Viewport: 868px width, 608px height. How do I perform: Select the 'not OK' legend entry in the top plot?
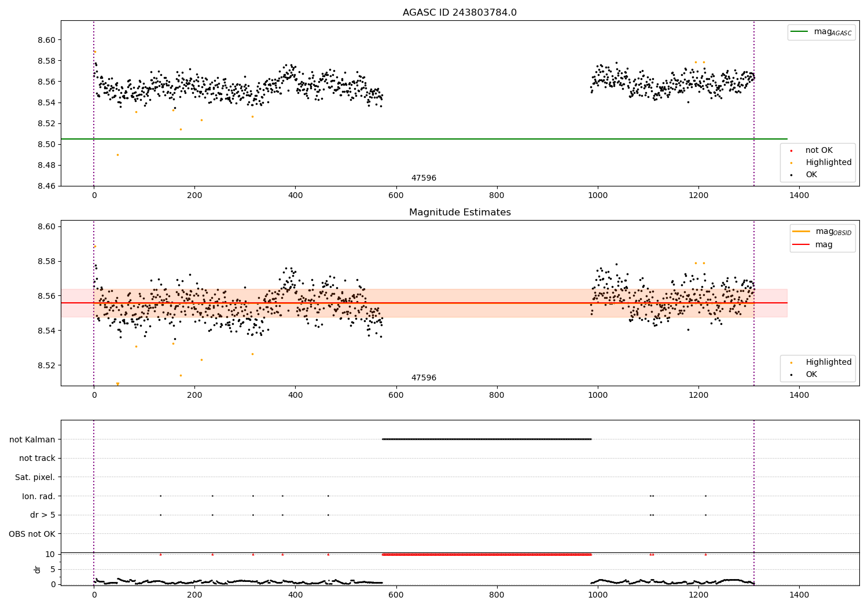coord(819,151)
